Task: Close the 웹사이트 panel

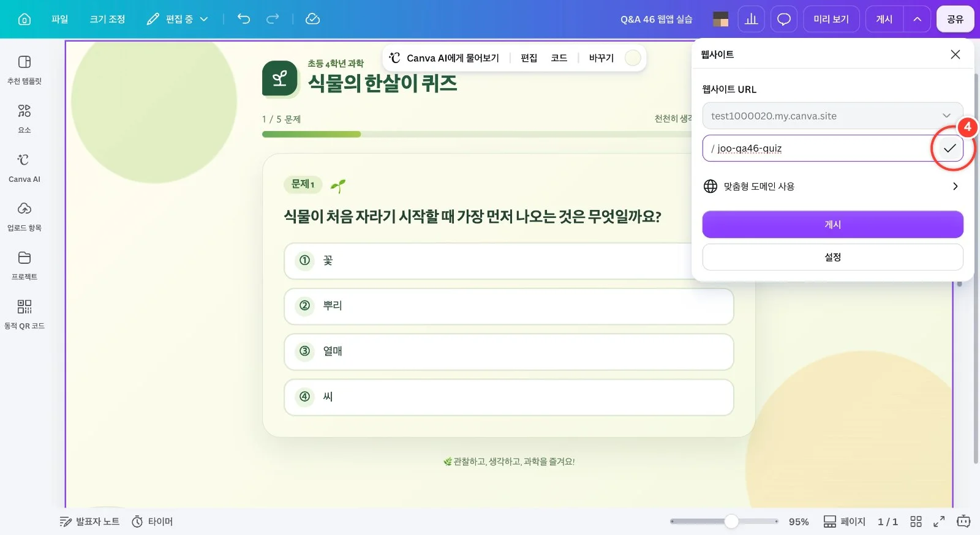Action: [955, 54]
